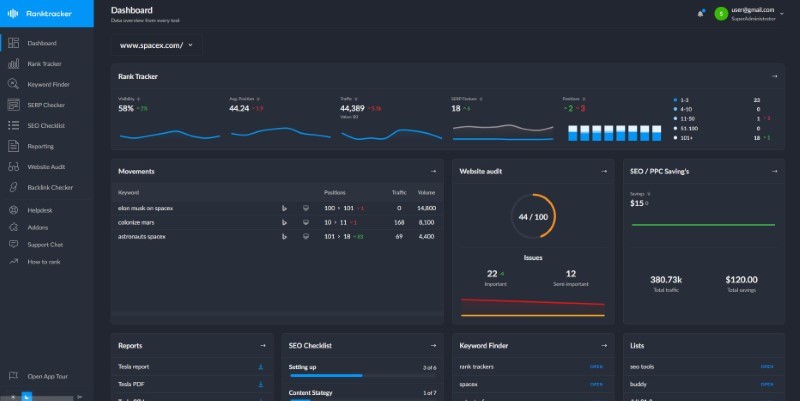Image resolution: width=800 pixels, height=401 pixels.
Task: Click desktop device icon for elon musk on spacex
Action: (306, 208)
